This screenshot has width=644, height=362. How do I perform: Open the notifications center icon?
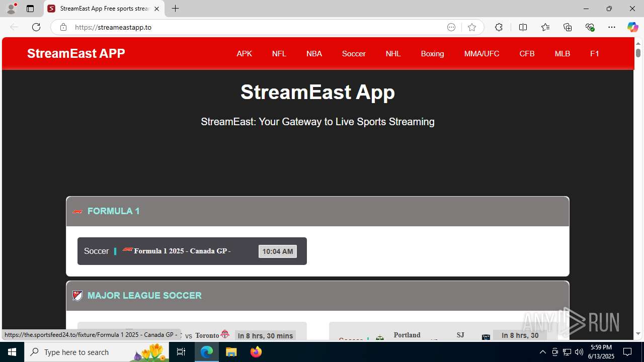[x=627, y=352]
